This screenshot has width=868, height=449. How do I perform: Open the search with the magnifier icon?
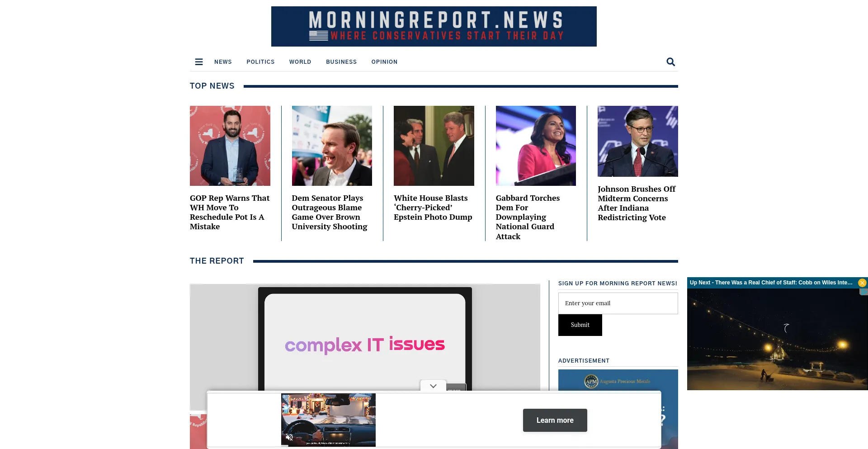pyautogui.click(x=670, y=62)
